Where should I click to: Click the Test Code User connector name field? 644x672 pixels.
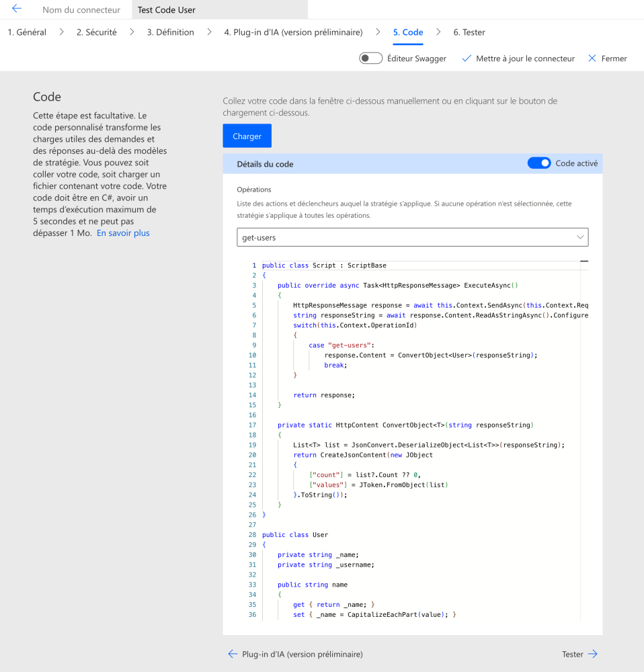tap(220, 9)
